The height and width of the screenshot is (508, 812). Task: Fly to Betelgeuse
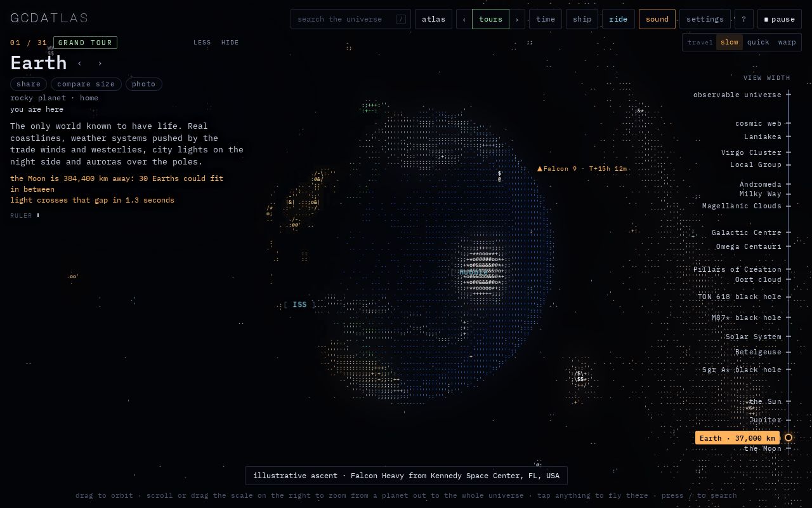coord(758,352)
